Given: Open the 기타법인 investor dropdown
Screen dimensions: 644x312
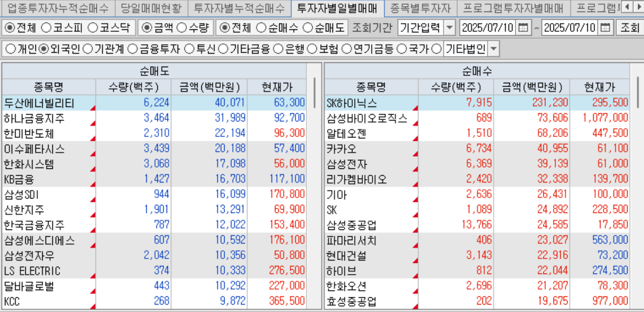Looking at the screenshot, I should (x=493, y=50).
